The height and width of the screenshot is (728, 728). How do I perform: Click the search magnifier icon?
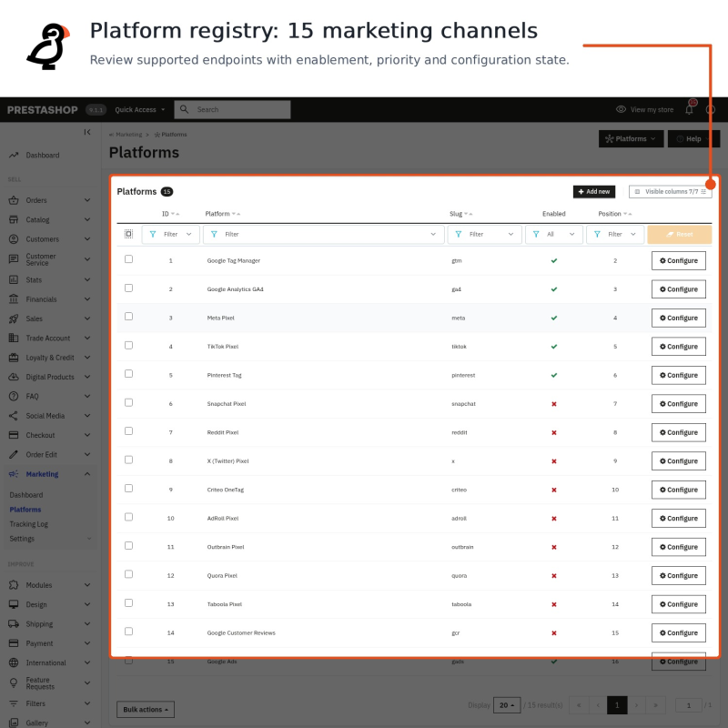[185, 109]
